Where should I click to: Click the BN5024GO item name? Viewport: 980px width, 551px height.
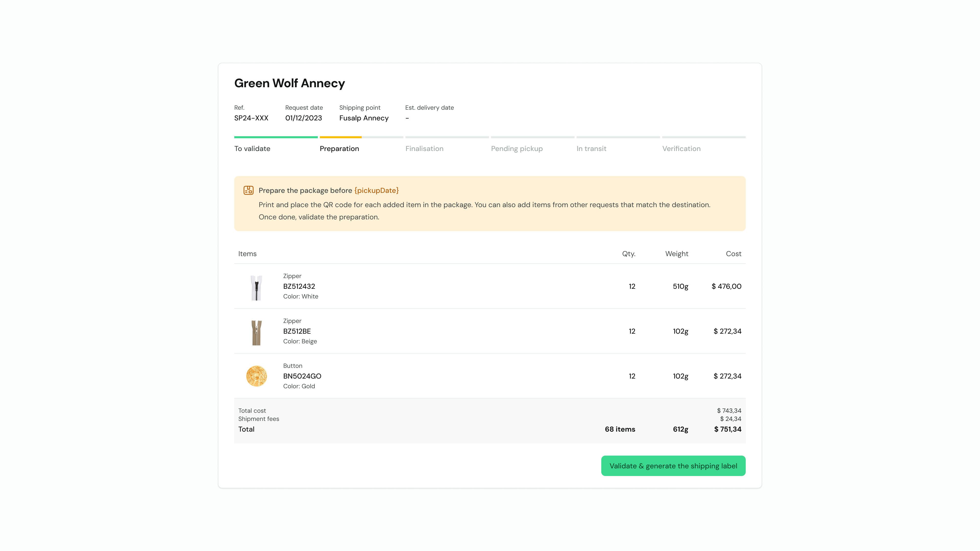(x=302, y=376)
